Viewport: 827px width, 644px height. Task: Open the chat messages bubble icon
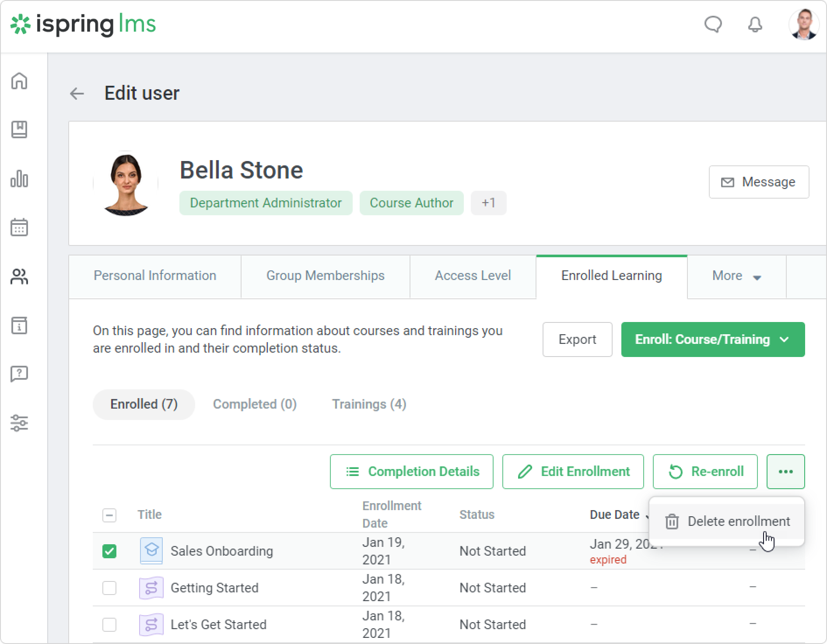coord(713,24)
